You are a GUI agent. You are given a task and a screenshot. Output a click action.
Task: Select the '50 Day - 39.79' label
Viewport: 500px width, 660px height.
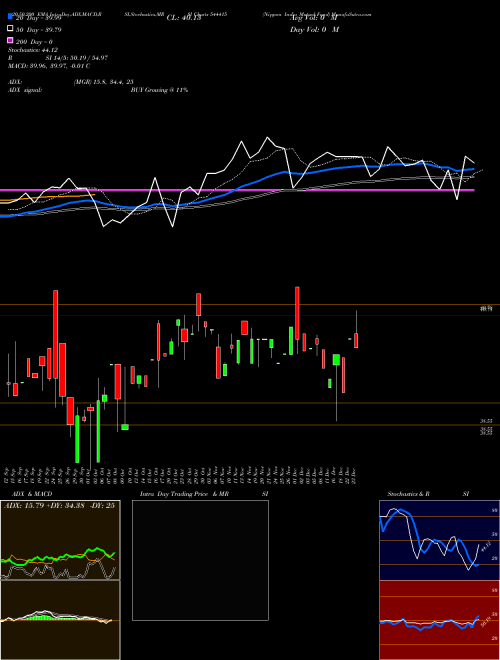[38, 29]
